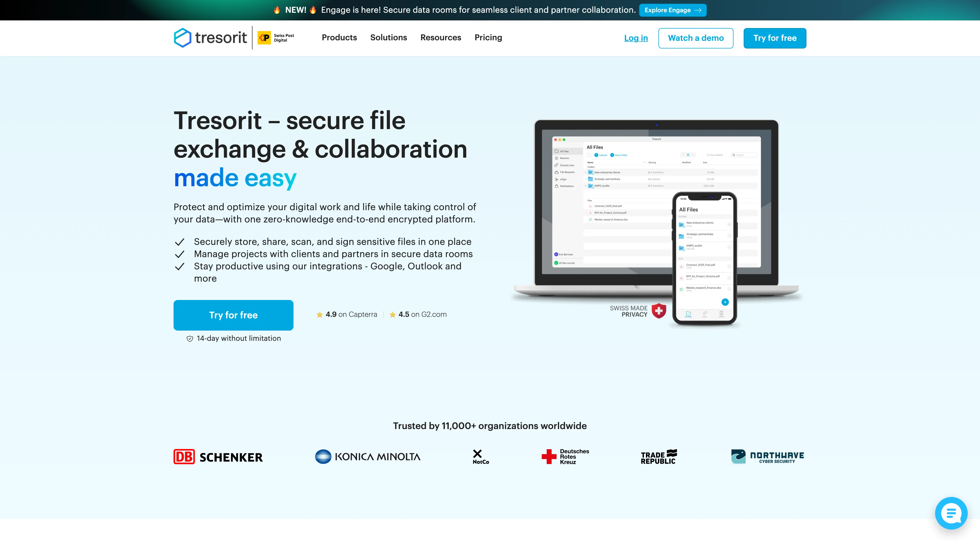Switch to the Offline tab on the phone

coord(722,315)
